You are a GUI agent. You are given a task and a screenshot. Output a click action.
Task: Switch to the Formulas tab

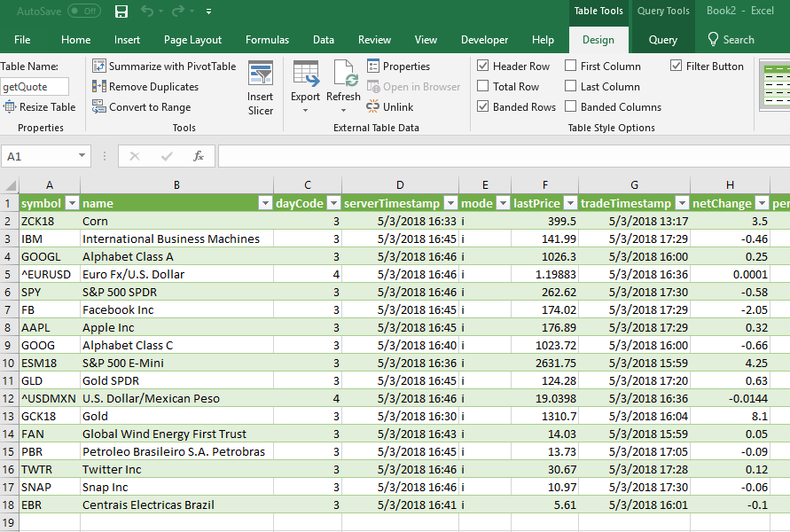(267, 40)
